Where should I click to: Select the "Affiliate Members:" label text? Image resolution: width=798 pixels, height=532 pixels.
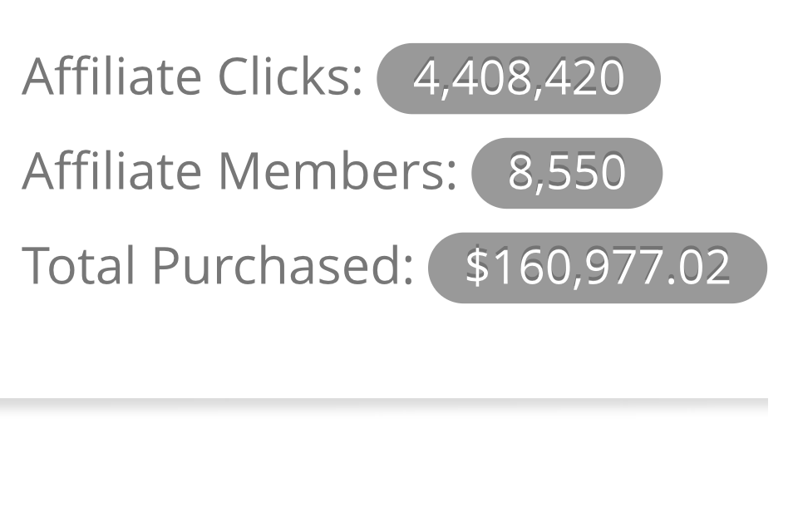239,171
